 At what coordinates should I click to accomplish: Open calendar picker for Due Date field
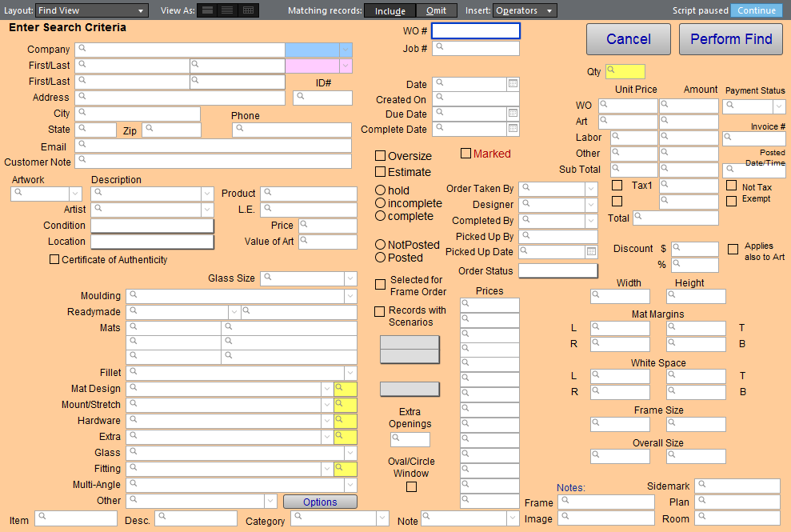[513, 114]
